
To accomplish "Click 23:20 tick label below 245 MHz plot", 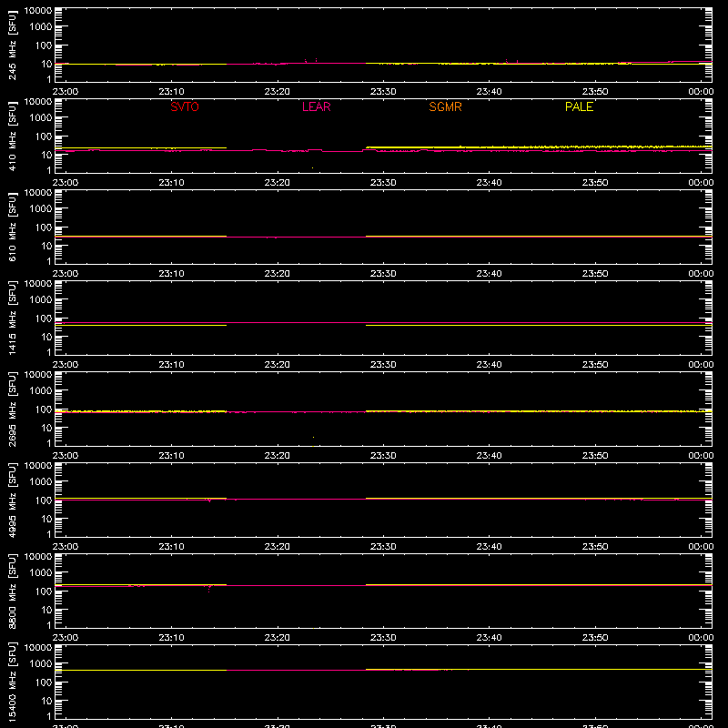I will coord(278,92).
